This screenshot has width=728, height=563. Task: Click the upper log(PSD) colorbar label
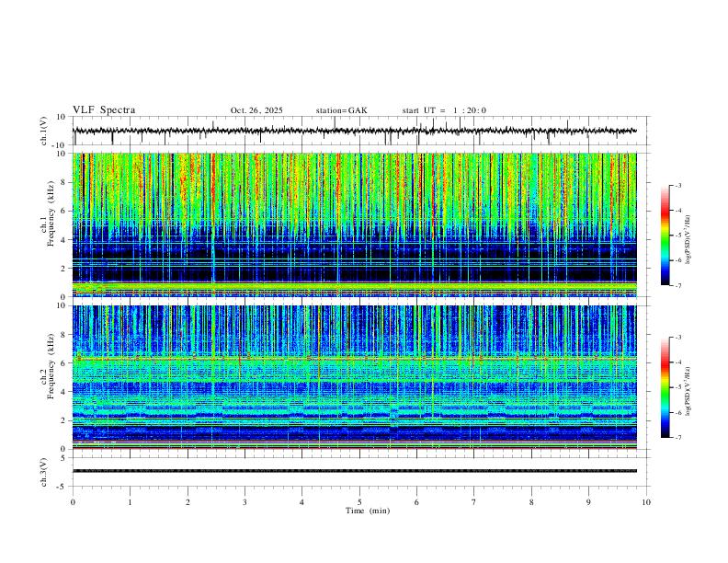pos(688,240)
